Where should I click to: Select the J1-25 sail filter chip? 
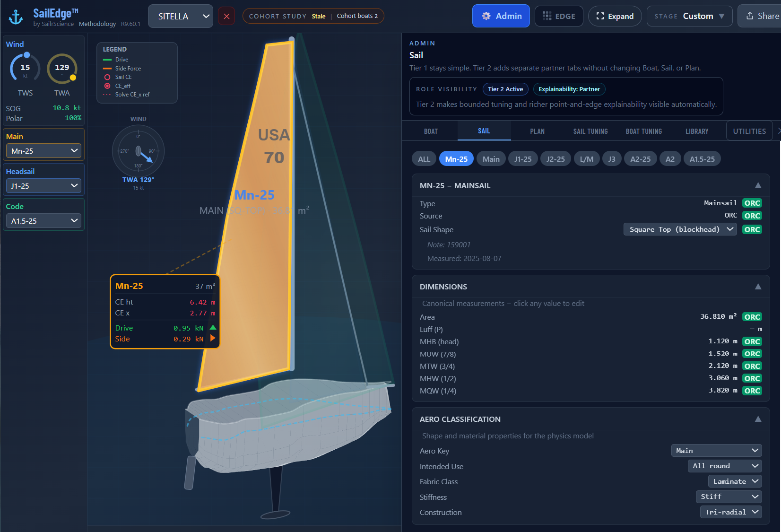tap(522, 158)
